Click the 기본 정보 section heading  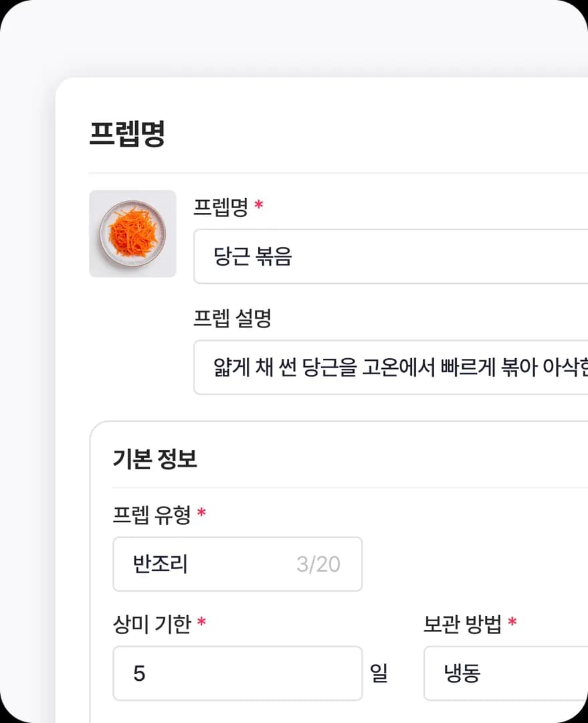155,459
